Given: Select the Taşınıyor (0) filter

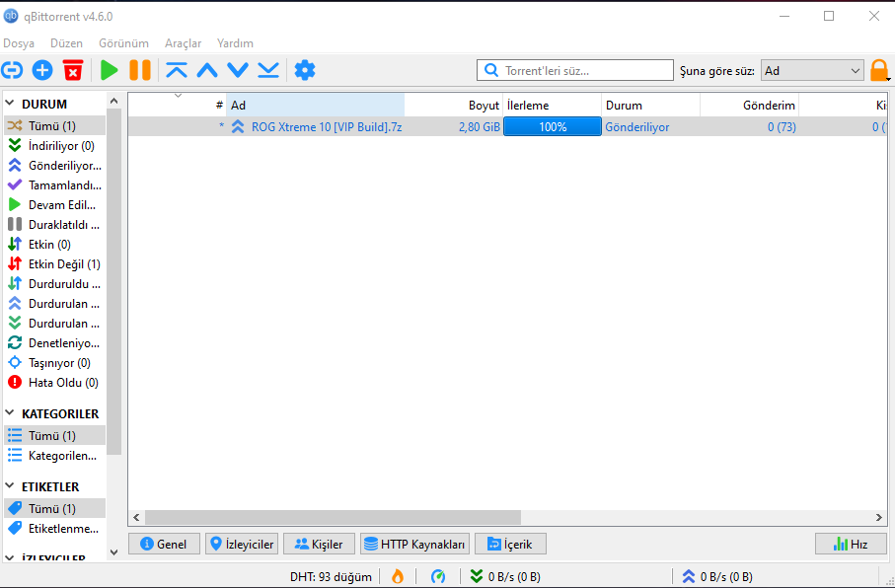Looking at the screenshot, I should tap(54, 363).
